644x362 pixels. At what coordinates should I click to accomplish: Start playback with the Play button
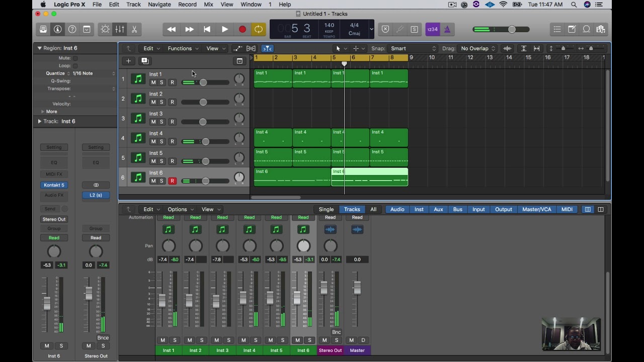(225, 29)
